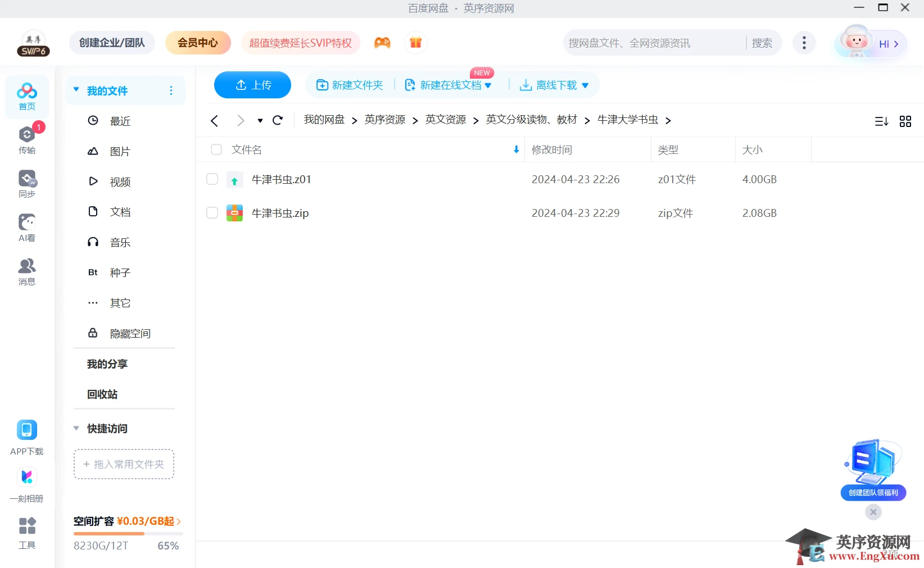Viewport: 924px width, 568px height.
Task: Open the Hi user profile chevron
Action: click(x=896, y=44)
